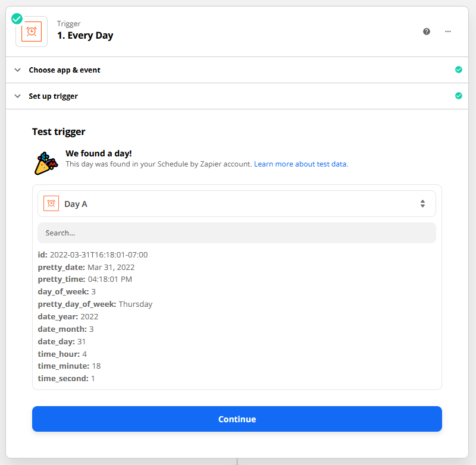Click the Schedule alarm clock icon in header

(32, 32)
